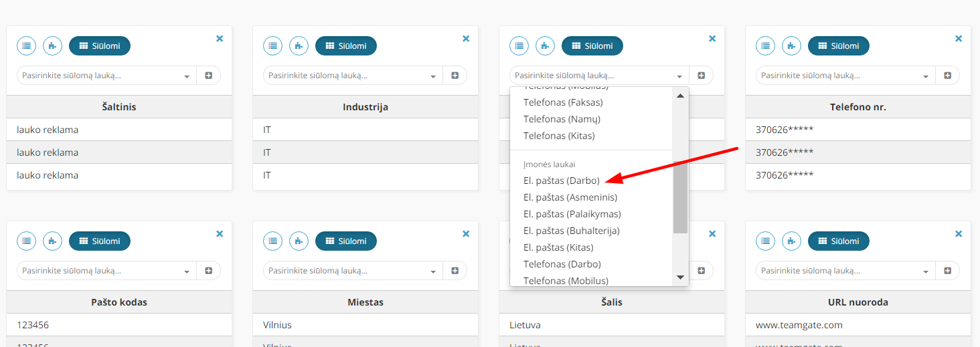Click the list icon in Pašto kodas card
Image resolution: width=980 pixels, height=347 pixels.
tap(27, 241)
